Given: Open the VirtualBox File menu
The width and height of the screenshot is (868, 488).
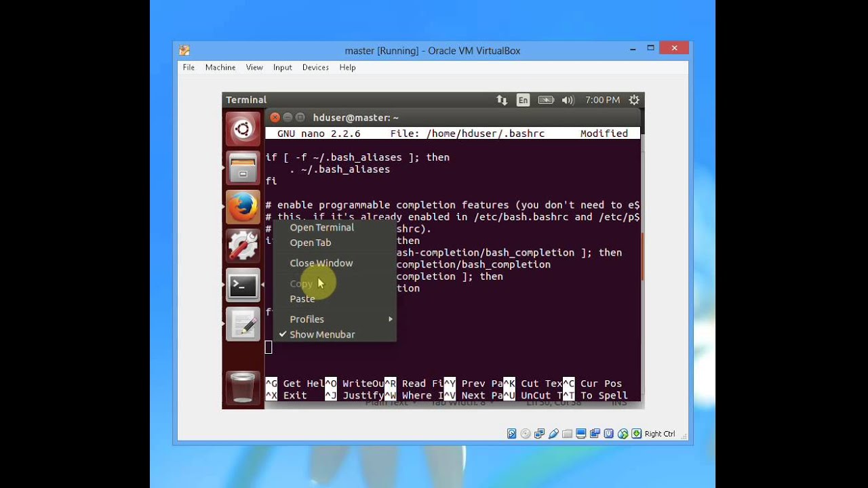Looking at the screenshot, I should pyautogui.click(x=189, y=67).
